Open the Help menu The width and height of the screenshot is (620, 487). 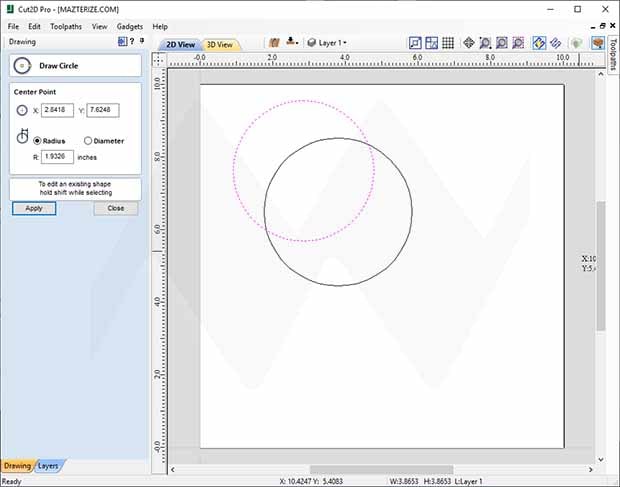[x=160, y=26]
